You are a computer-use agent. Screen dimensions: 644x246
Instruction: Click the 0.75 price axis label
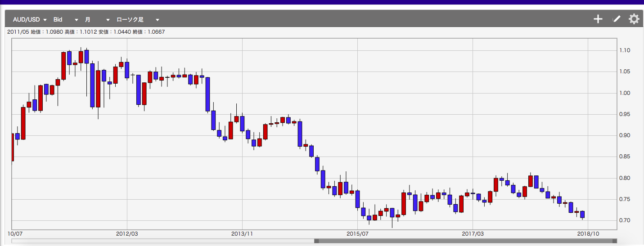(x=625, y=199)
